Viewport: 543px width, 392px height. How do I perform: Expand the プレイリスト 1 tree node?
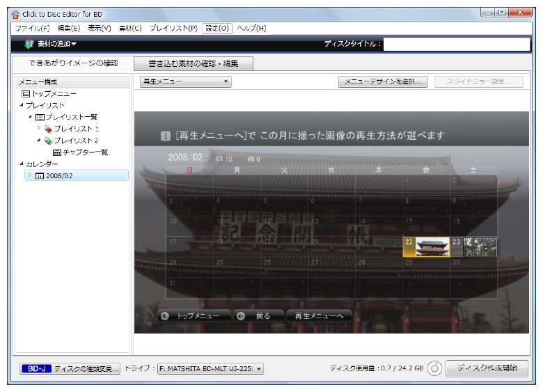pos(38,129)
